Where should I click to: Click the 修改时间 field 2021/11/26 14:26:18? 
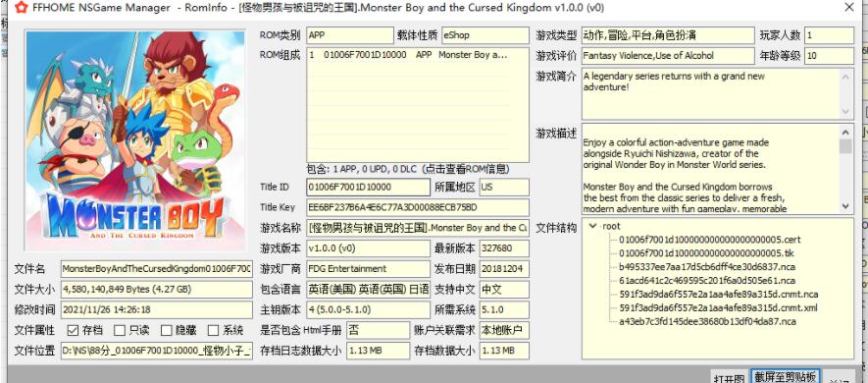click(157, 309)
